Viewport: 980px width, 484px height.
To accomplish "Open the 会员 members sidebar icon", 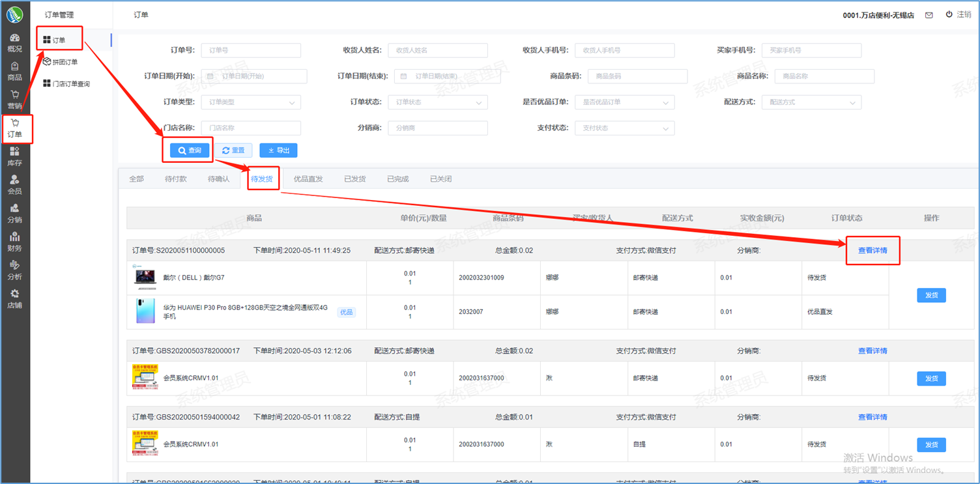I will pos(14,185).
